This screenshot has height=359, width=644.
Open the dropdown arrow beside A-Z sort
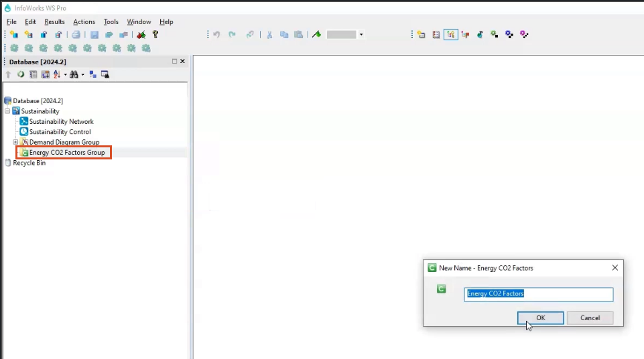[x=65, y=74]
